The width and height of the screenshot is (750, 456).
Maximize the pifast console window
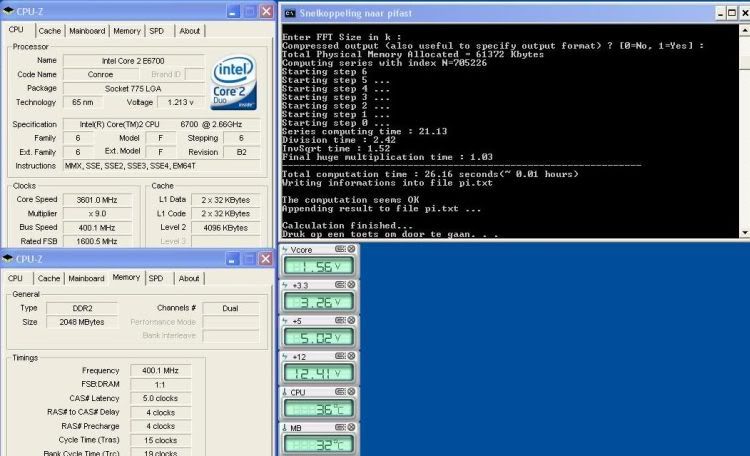pos(732,13)
